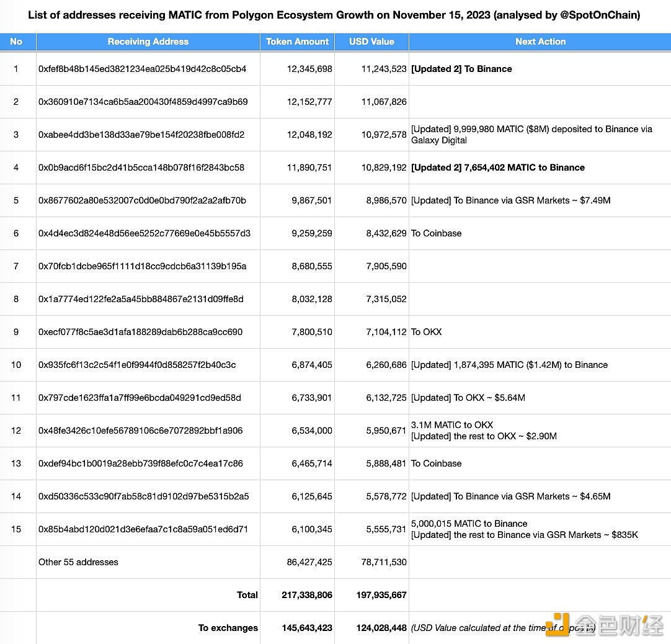The width and height of the screenshot is (671, 644).
Task: Click token amount 11,890,751
Action: click(309, 168)
